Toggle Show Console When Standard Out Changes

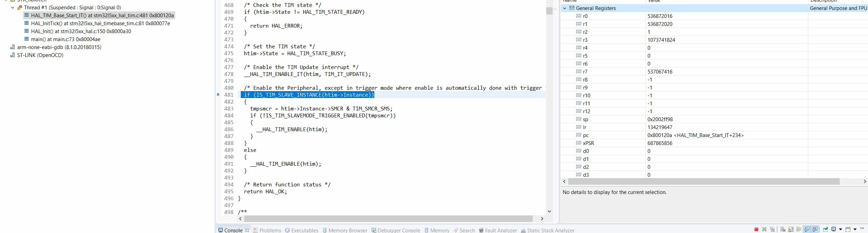(x=807, y=229)
